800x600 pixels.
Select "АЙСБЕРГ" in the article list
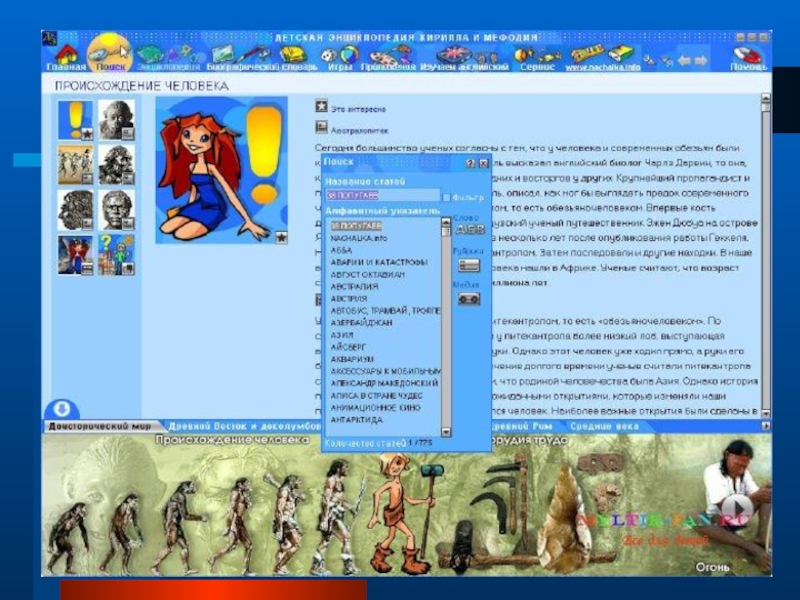point(348,347)
